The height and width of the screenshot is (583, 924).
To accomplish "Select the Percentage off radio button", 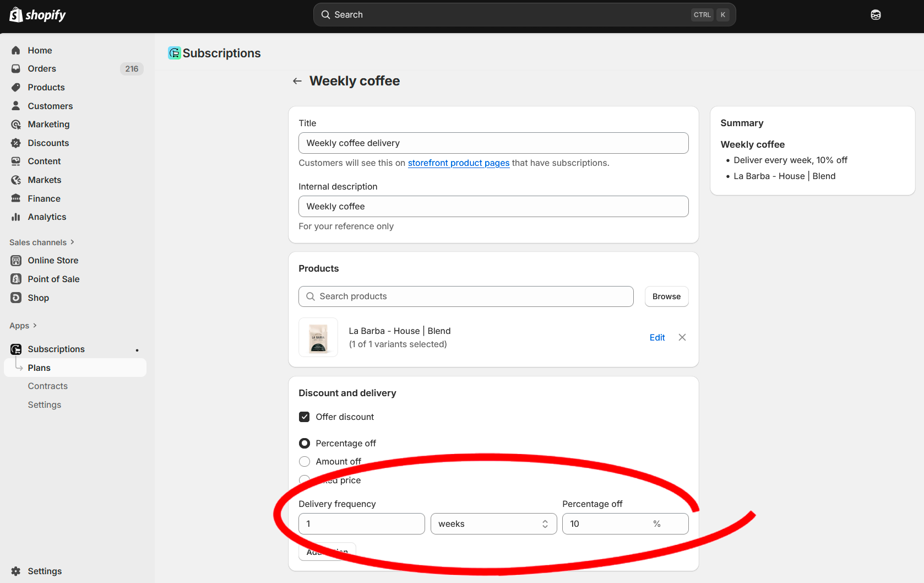I will pyautogui.click(x=305, y=443).
